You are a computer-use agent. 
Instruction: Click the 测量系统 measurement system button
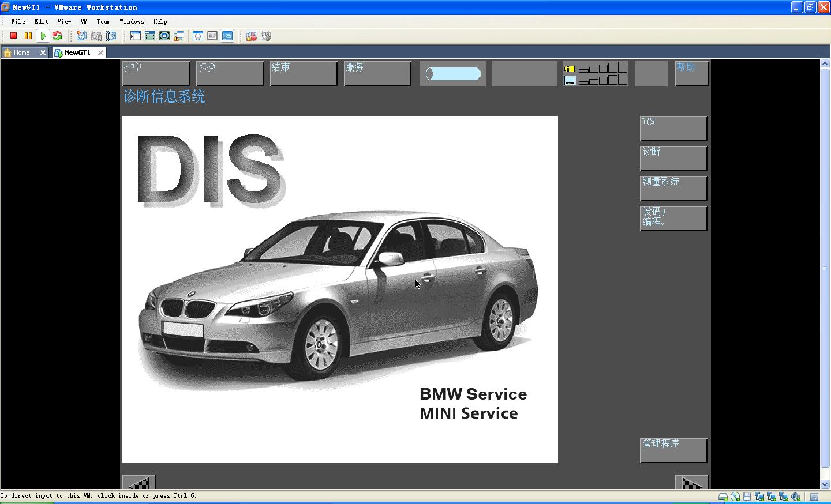[673, 188]
